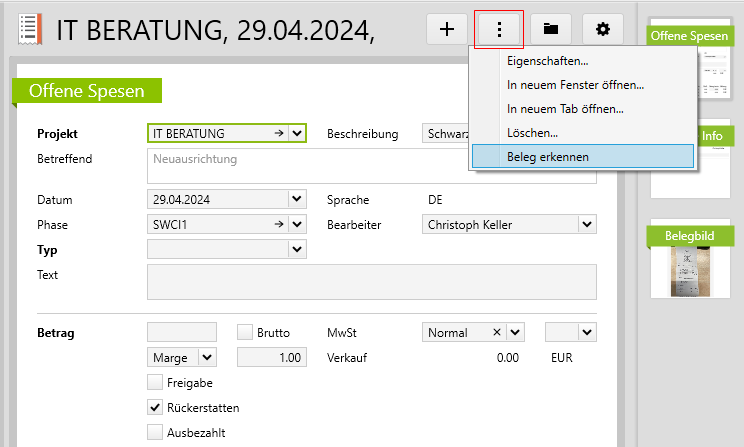
Task: Uncheck the Rückerstatten checkbox
Action: (155, 407)
